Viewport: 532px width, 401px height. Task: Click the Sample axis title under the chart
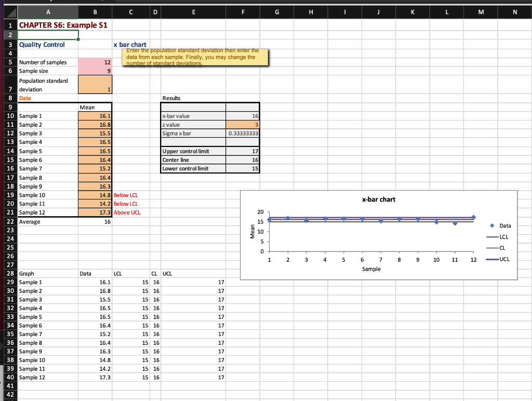[x=371, y=269]
